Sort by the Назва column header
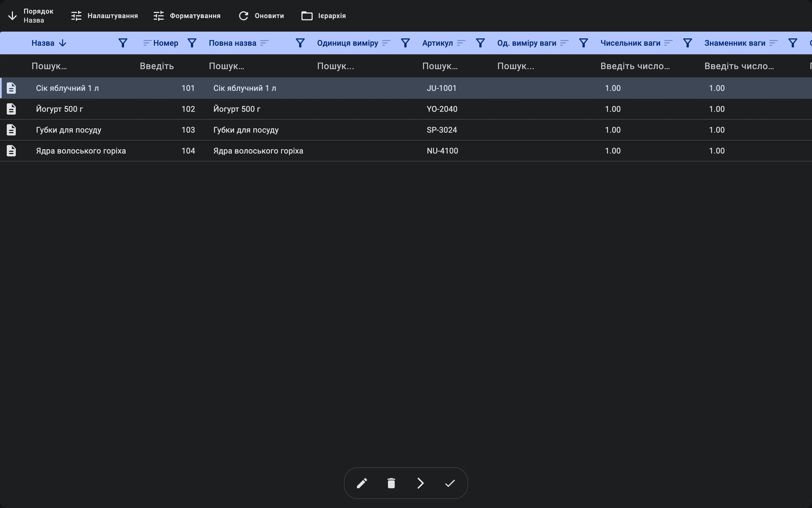 pos(49,43)
